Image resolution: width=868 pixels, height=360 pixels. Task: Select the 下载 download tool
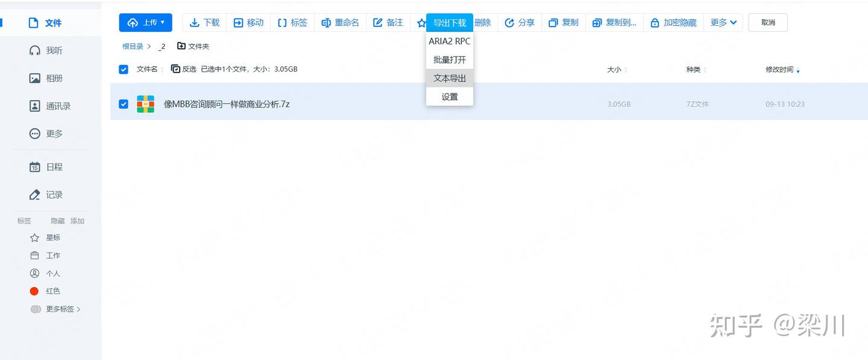pyautogui.click(x=204, y=22)
